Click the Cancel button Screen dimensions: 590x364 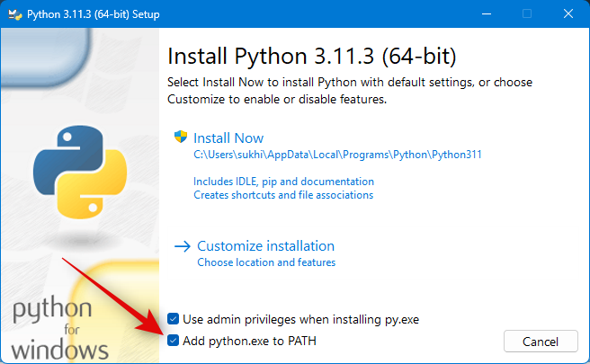tap(541, 342)
